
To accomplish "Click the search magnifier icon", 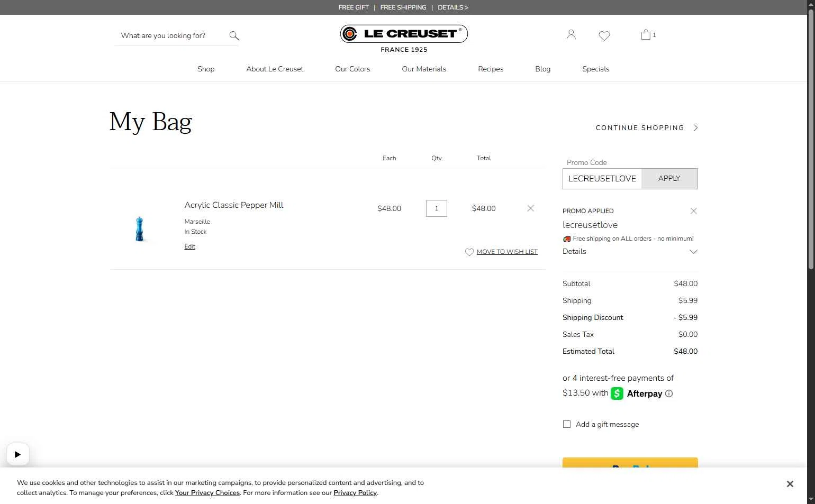I will pyautogui.click(x=234, y=35).
